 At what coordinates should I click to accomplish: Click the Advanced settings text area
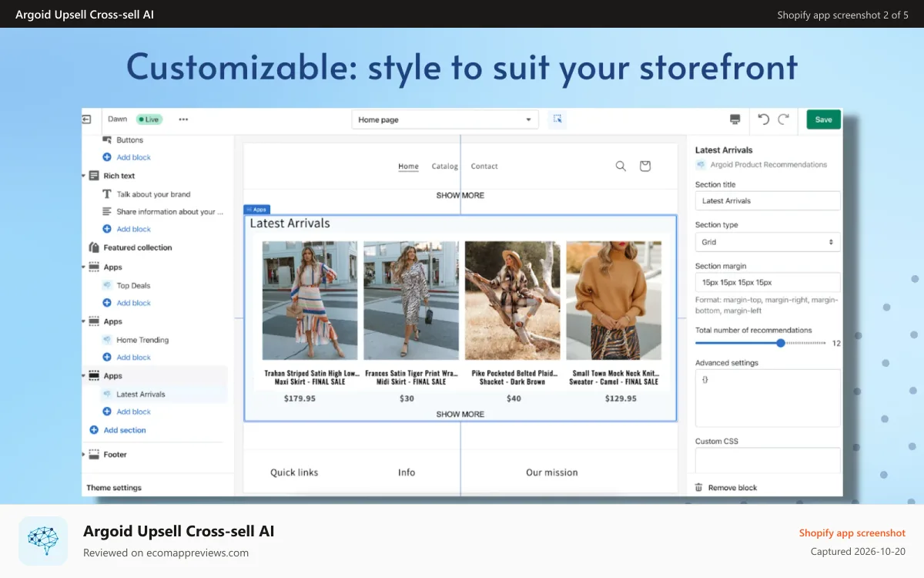point(768,398)
